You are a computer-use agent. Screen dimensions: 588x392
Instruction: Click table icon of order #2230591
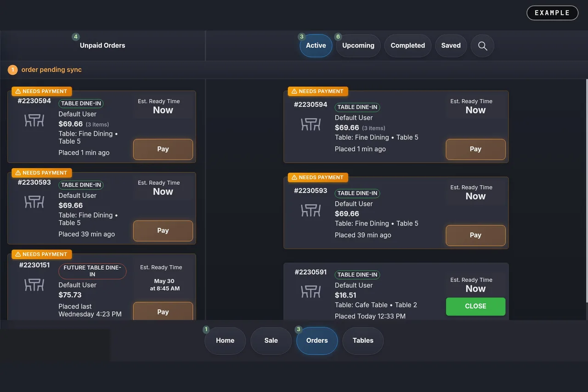[311, 291]
